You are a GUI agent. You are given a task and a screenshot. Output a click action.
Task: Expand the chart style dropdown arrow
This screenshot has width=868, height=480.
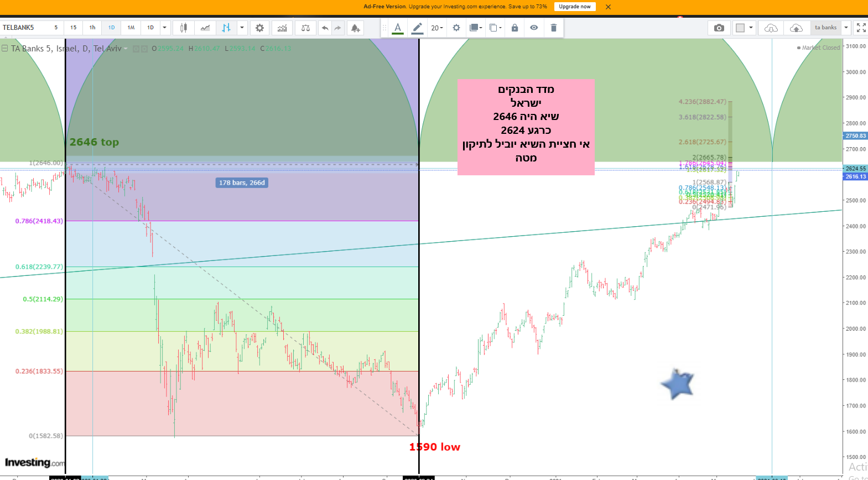[242, 28]
